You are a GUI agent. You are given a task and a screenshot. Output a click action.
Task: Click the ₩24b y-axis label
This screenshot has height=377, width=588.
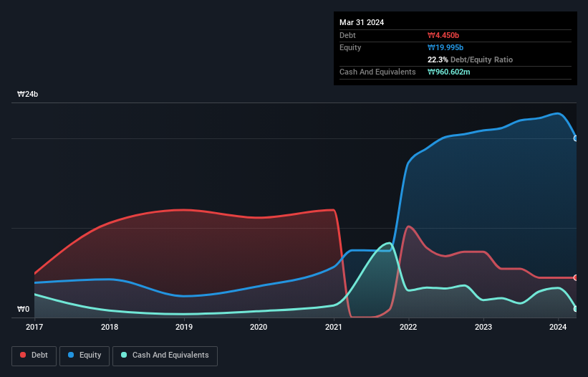(x=28, y=94)
